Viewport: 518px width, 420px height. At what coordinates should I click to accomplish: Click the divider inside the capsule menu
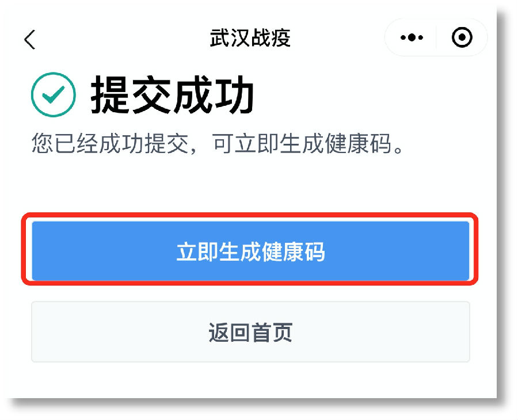click(x=436, y=38)
